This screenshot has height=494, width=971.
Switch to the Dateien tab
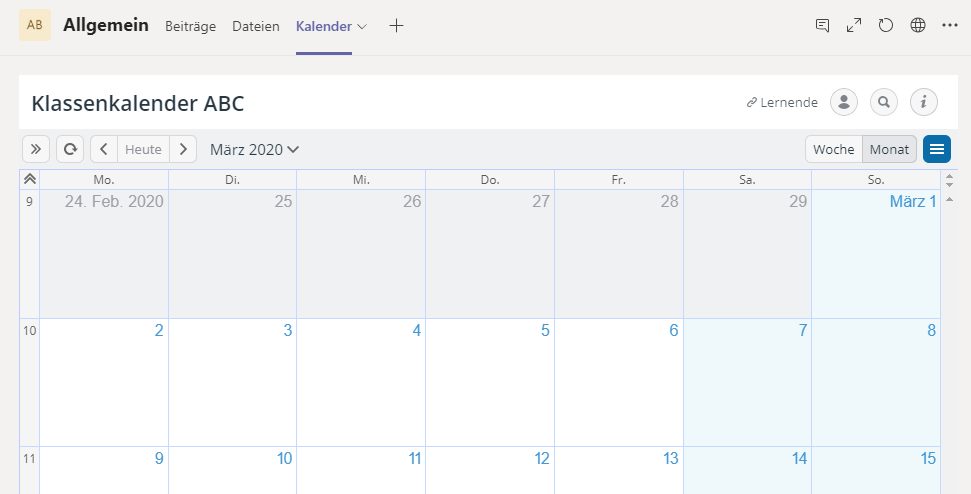[x=256, y=27]
